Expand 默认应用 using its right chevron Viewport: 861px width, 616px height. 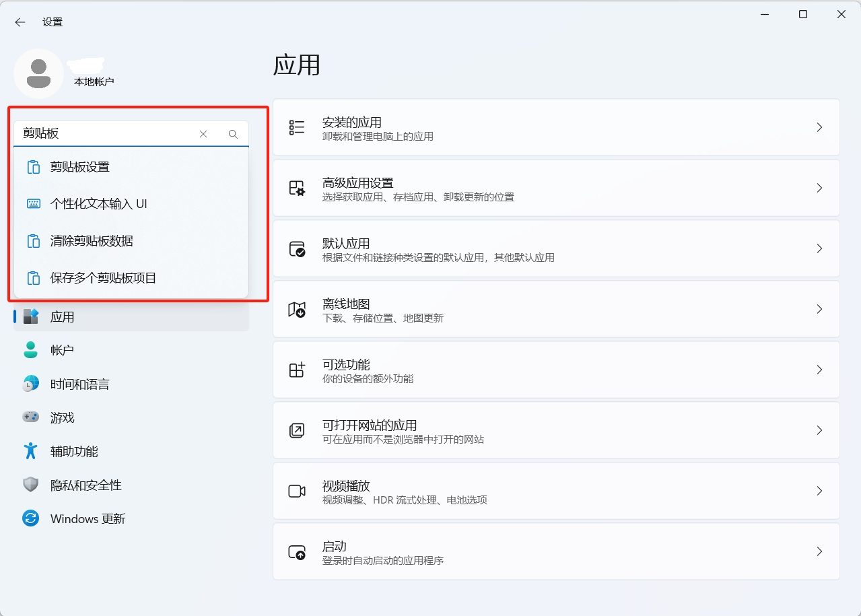click(x=819, y=248)
